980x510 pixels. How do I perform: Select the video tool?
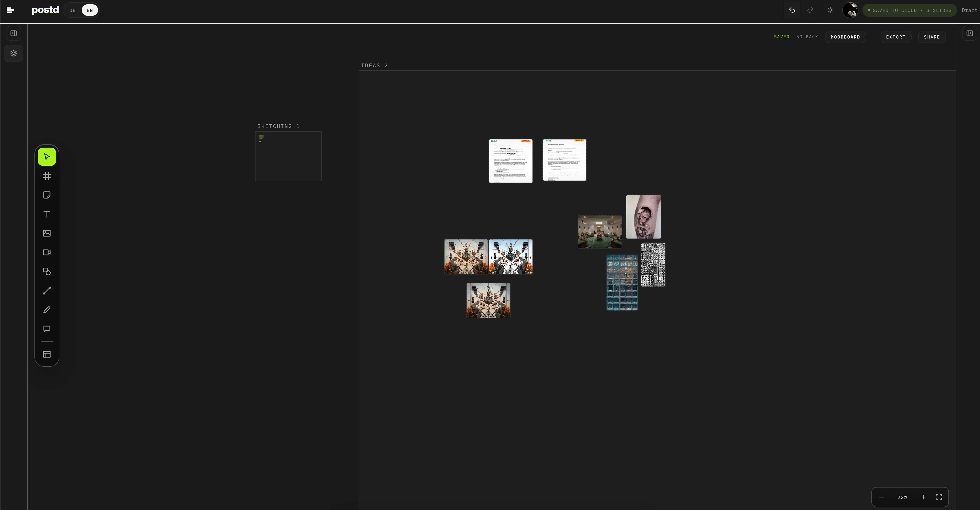47,252
